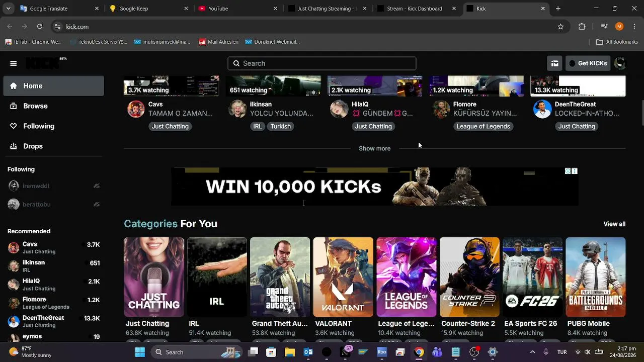The image size is (644, 362).
Task: Open Windows Settings gear on the taskbar
Action: (493, 352)
